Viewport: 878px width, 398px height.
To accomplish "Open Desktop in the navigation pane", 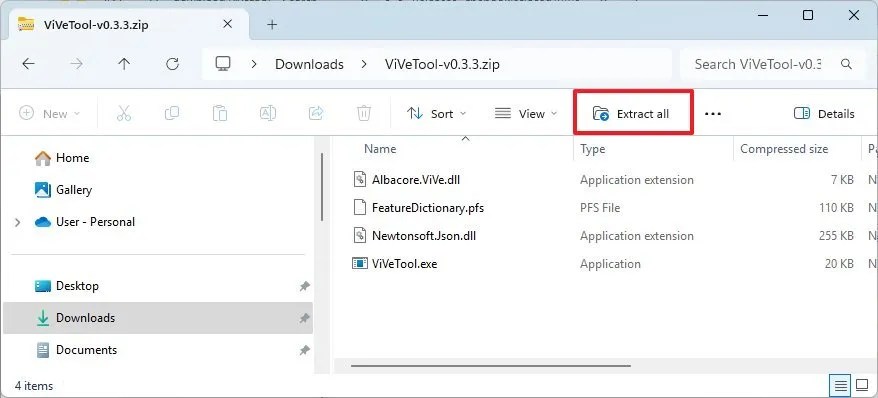I will click(x=77, y=286).
